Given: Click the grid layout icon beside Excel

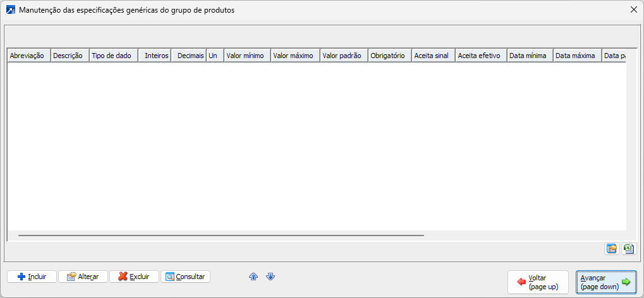Looking at the screenshot, I should [612, 249].
